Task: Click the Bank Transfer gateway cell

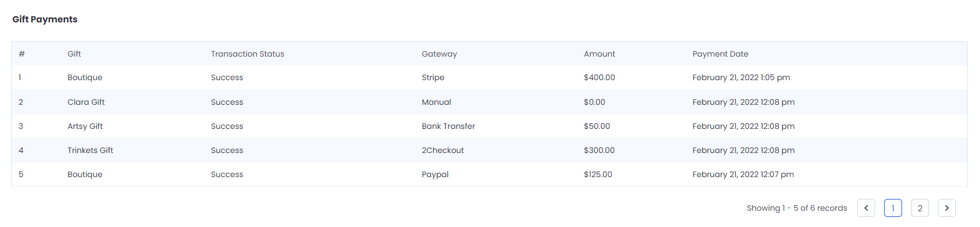Action: (x=448, y=126)
